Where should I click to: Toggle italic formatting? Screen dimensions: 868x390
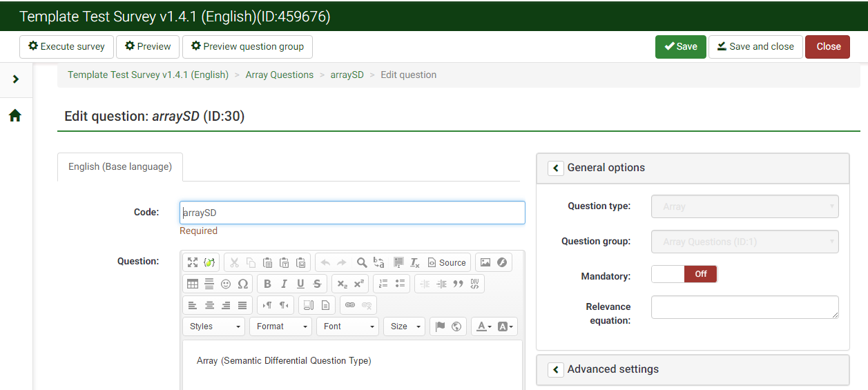pyautogui.click(x=284, y=284)
